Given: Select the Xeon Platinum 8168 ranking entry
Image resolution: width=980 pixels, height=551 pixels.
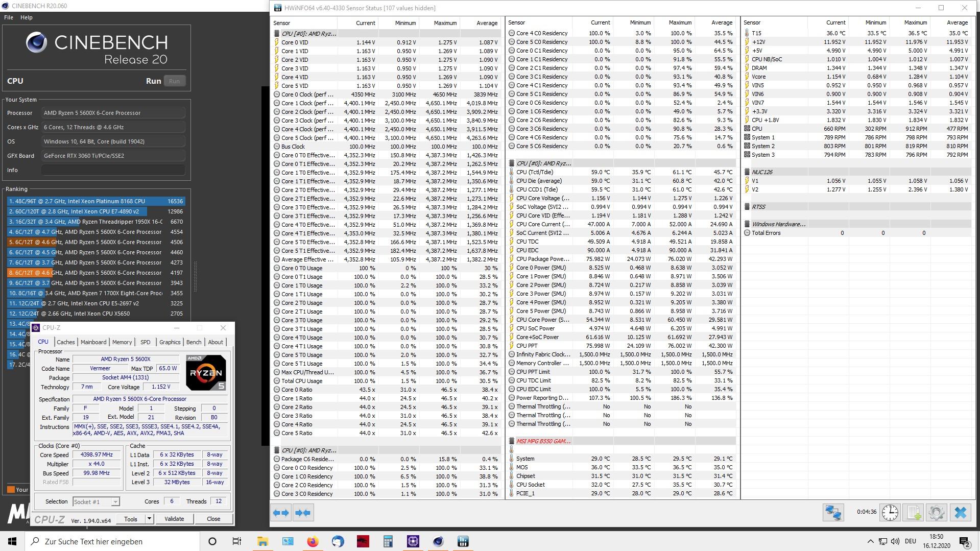Looking at the screenshot, I should pyautogui.click(x=96, y=201).
